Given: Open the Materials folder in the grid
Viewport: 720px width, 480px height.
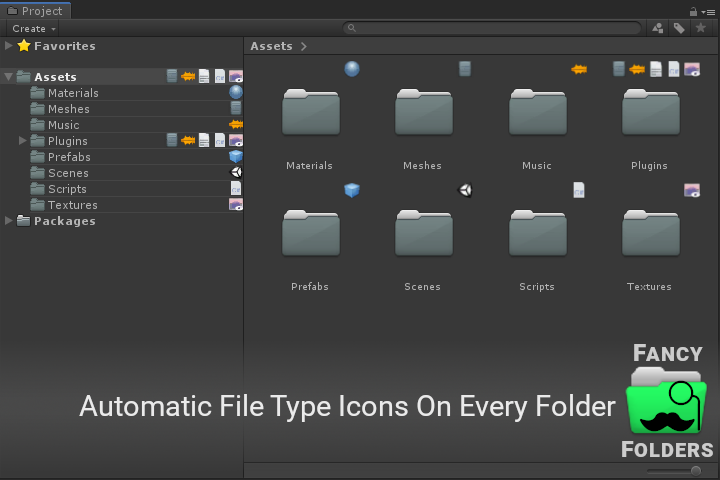Looking at the screenshot, I should [x=311, y=113].
